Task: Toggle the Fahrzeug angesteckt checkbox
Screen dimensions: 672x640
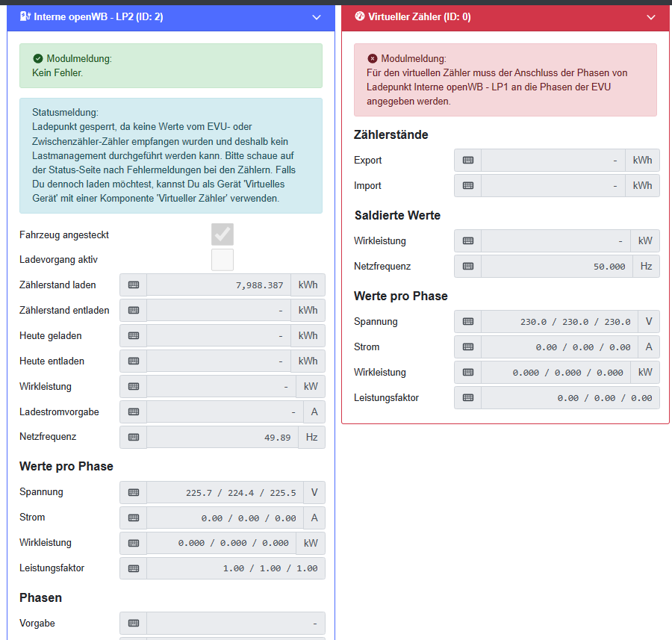Action: [x=223, y=234]
